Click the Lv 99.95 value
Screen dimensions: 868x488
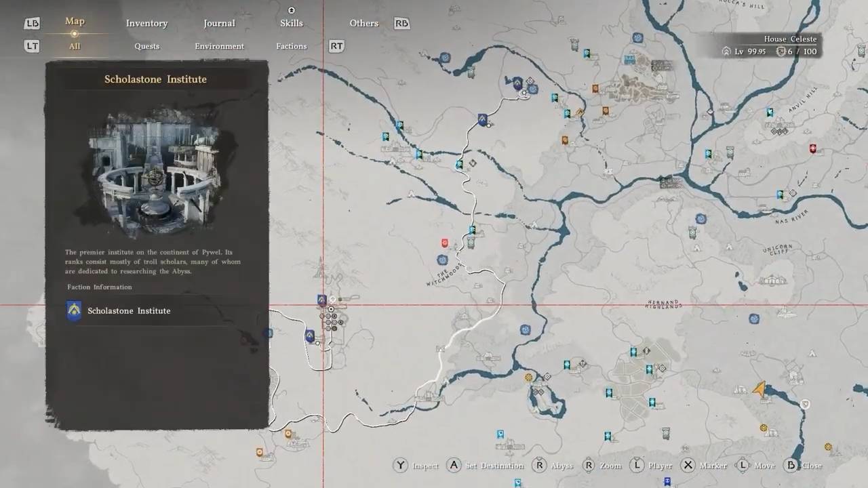(750, 52)
